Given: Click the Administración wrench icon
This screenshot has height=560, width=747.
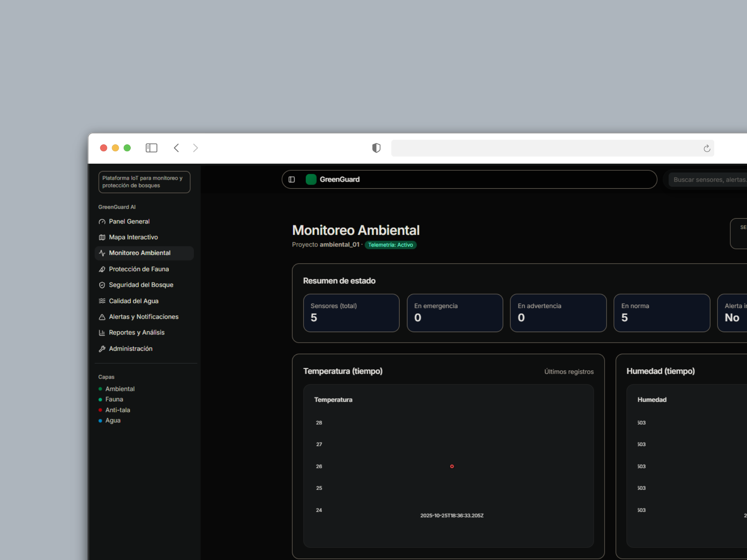Looking at the screenshot, I should [102, 349].
